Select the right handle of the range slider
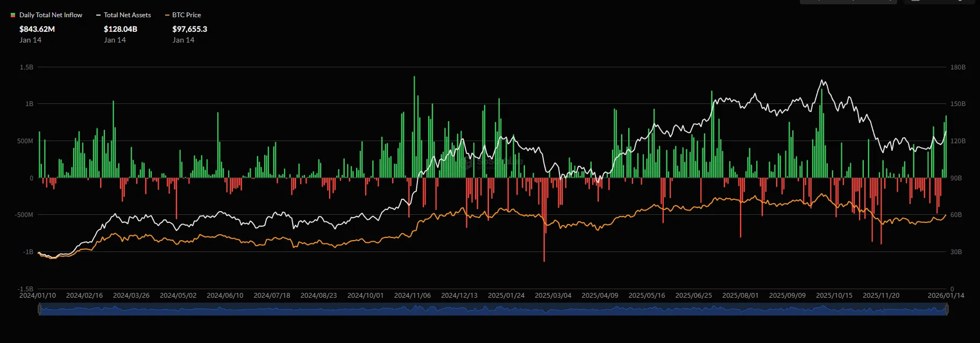The height and width of the screenshot is (343, 980). [947, 309]
